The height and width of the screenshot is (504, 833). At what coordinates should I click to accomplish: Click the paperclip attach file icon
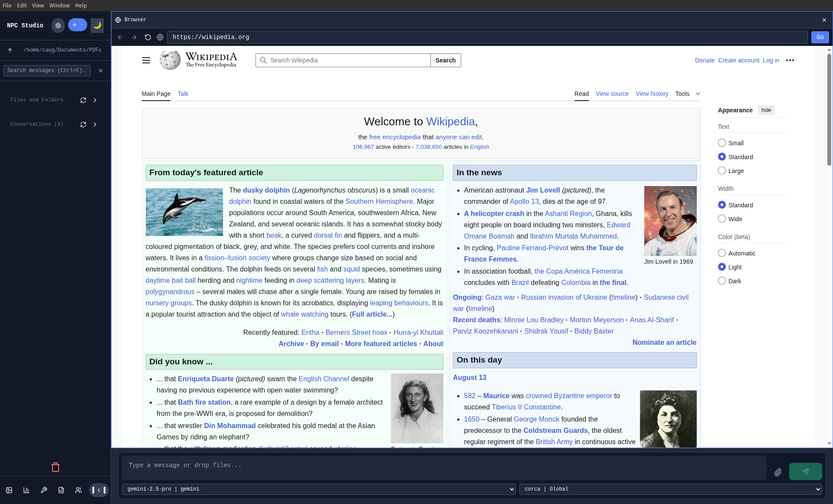coord(778,472)
